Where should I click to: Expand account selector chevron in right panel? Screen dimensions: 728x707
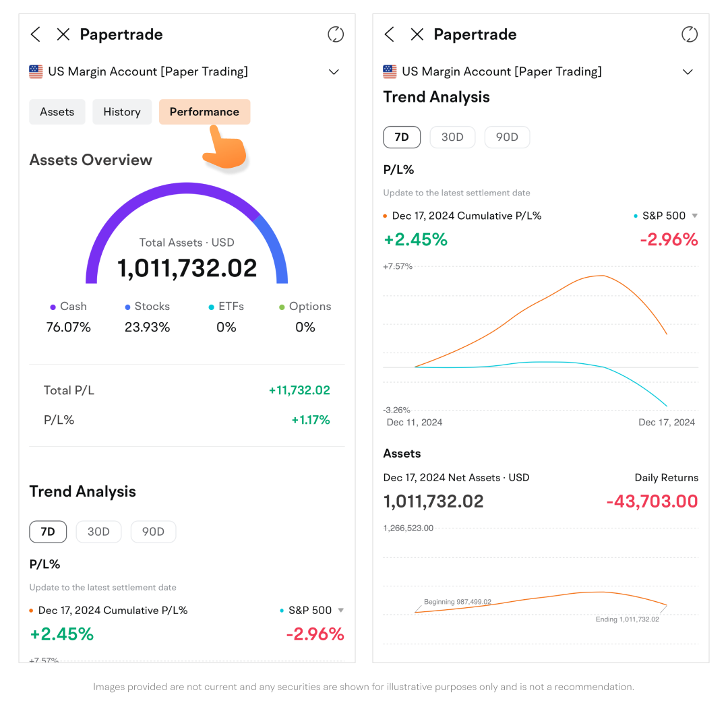[x=688, y=72]
